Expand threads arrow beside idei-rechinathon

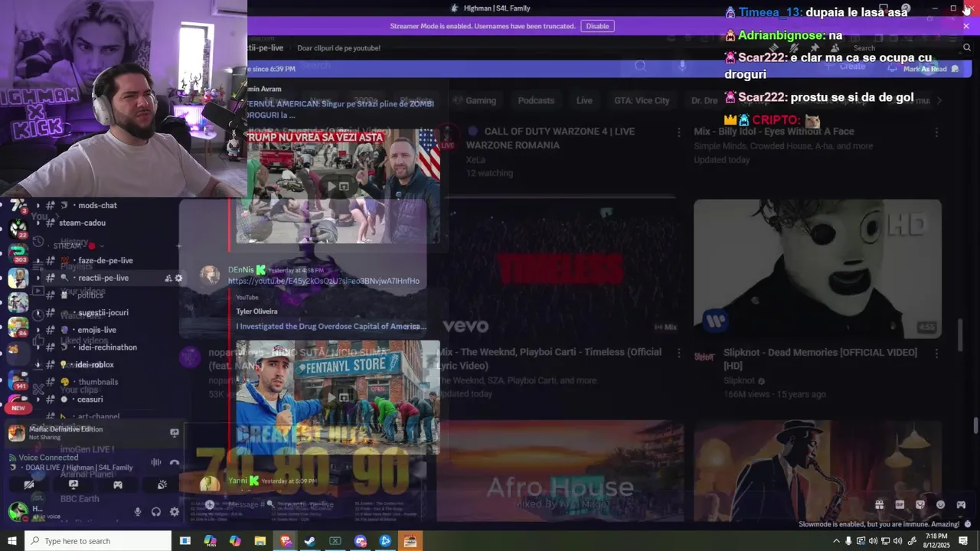coord(37,347)
